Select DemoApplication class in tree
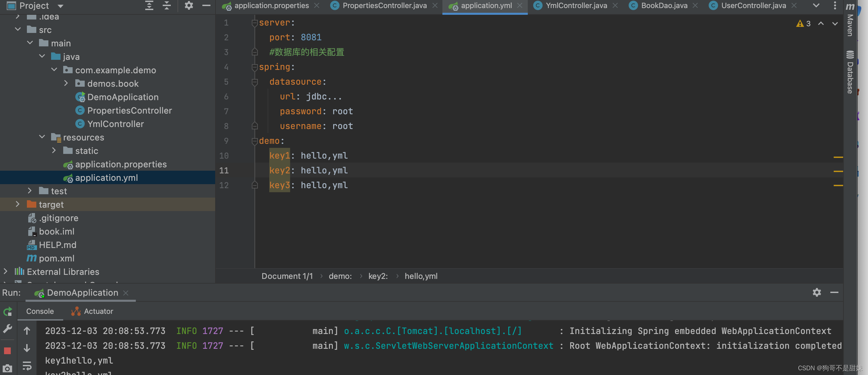 [x=117, y=97]
